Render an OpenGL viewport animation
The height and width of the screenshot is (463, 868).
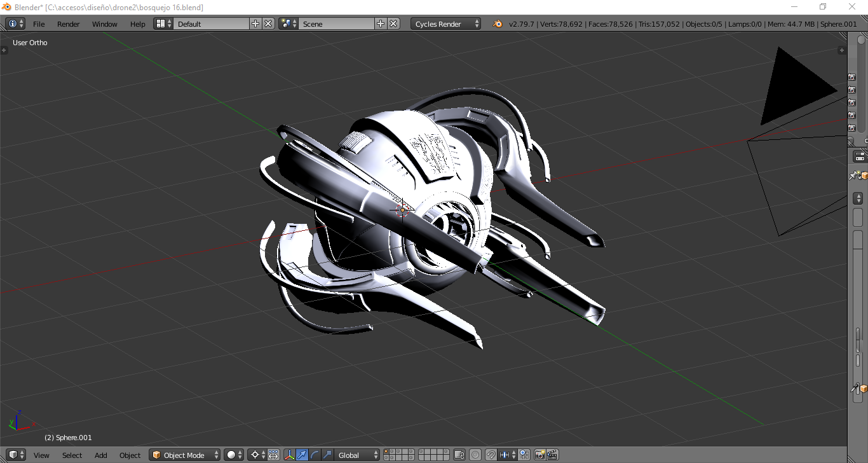click(552, 455)
